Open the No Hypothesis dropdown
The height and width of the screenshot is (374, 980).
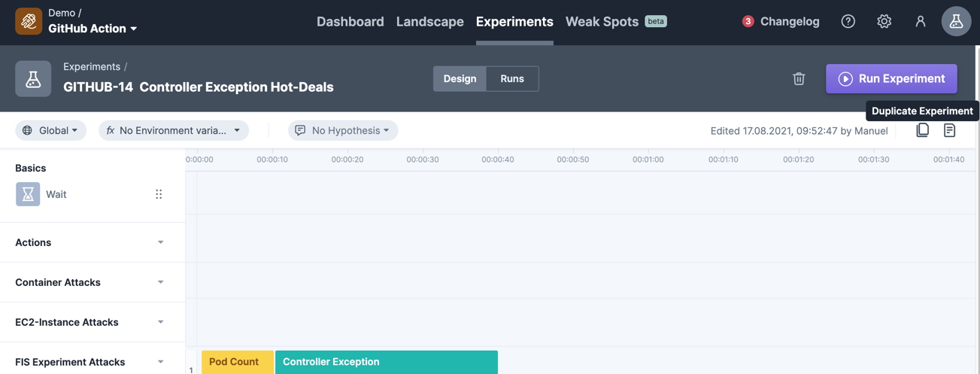point(343,130)
